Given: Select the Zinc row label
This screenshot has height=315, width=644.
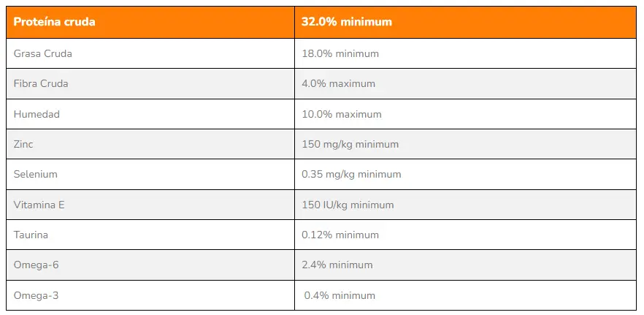Looking at the screenshot, I should tap(23, 144).
